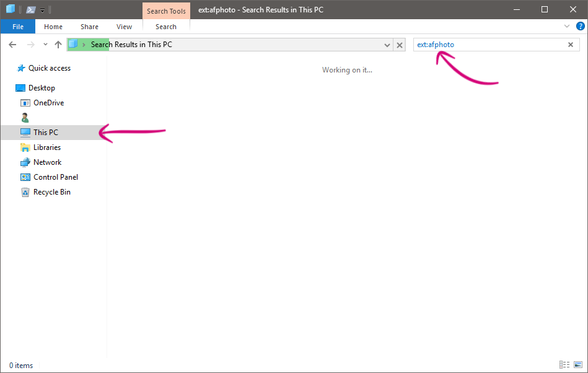Viewport: 588px width, 373px height.
Task: Stop loading with the address bar X
Action: point(400,45)
